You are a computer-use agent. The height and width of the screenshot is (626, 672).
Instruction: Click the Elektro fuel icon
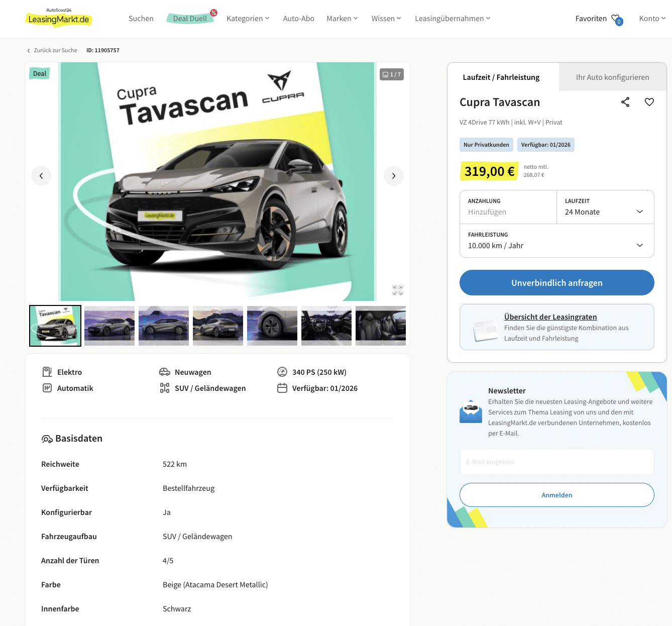[47, 372]
